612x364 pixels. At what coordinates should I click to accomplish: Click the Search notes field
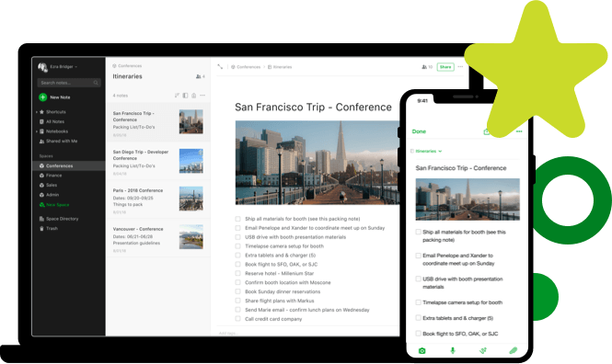(69, 83)
